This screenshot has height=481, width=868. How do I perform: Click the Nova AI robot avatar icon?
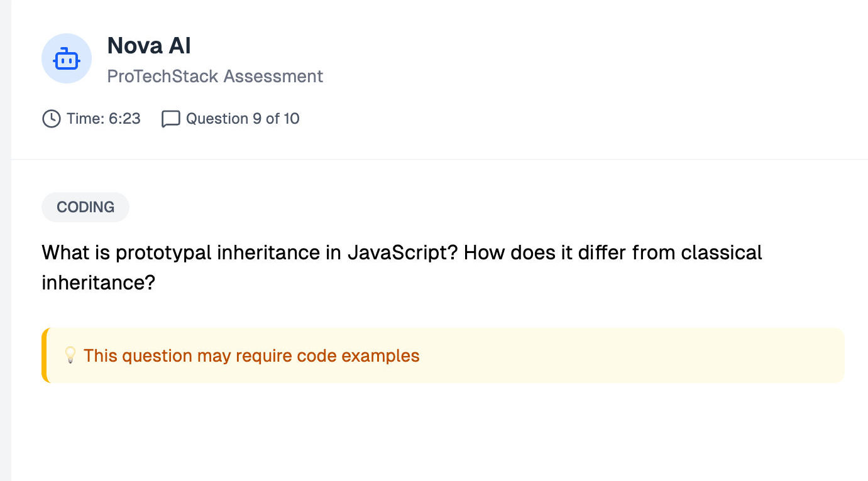67,59
